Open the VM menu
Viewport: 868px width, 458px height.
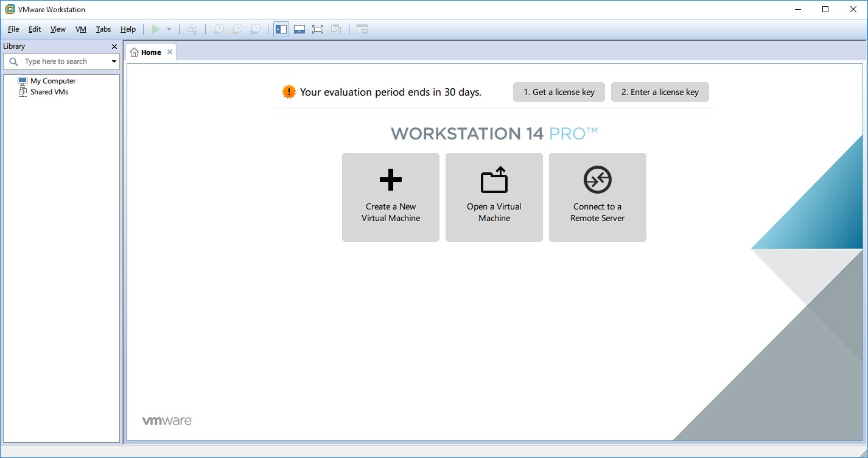click(x=80, y=29)
